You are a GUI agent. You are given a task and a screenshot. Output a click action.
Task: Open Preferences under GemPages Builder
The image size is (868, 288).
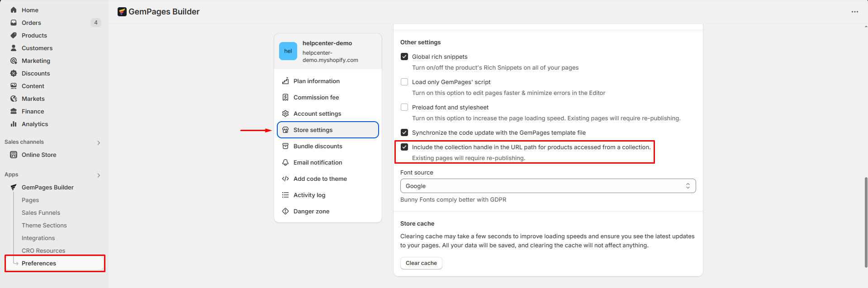(x=39, y=263)
